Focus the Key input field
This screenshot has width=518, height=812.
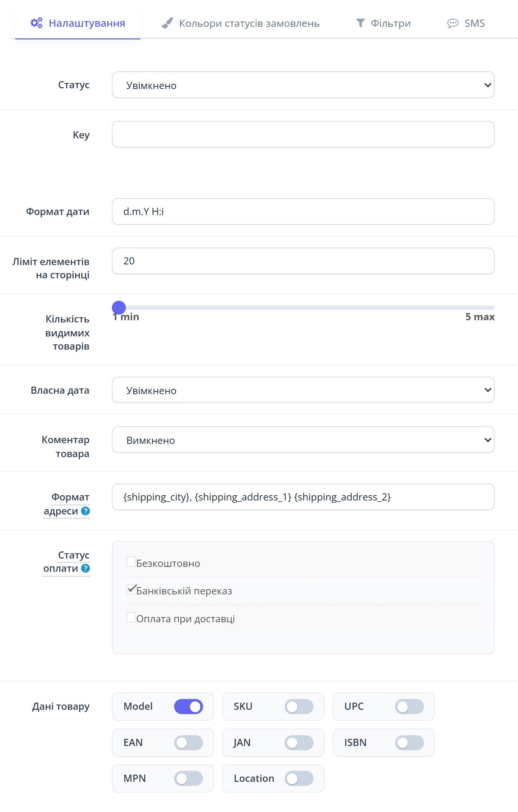coord(303,134)
